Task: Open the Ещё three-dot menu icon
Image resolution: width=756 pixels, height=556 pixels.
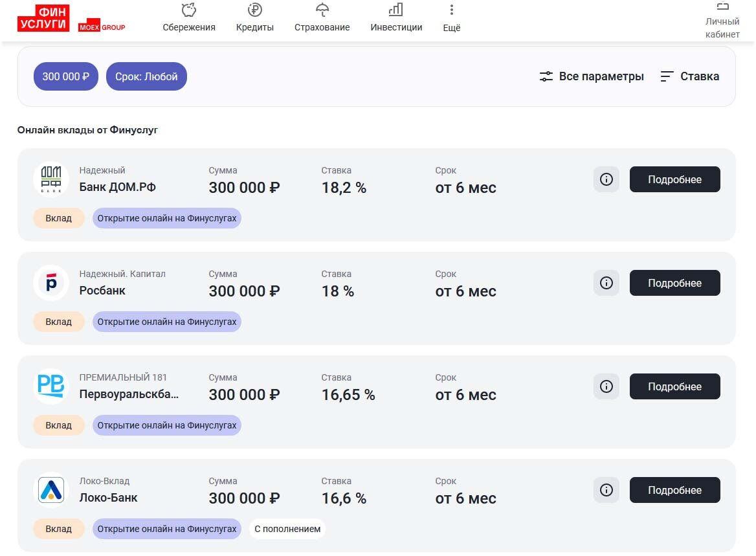Action: tap(451, 10)
